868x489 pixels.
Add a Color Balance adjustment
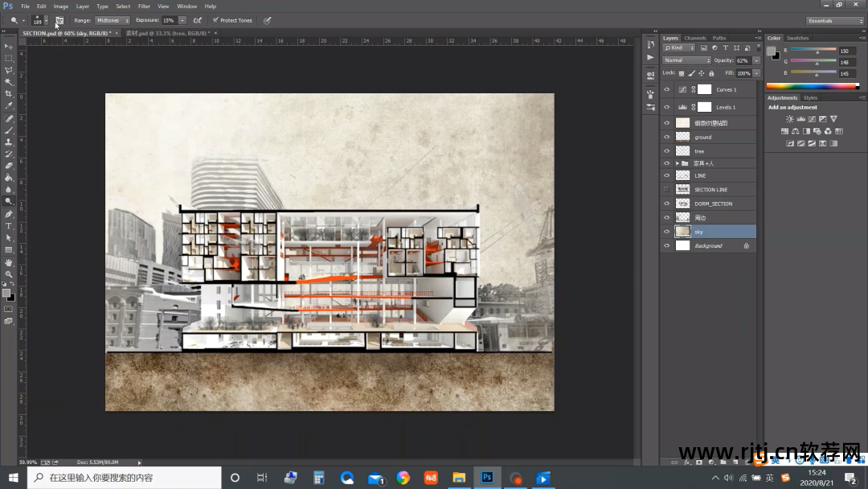pyautogui.click(x=796, y=131)
